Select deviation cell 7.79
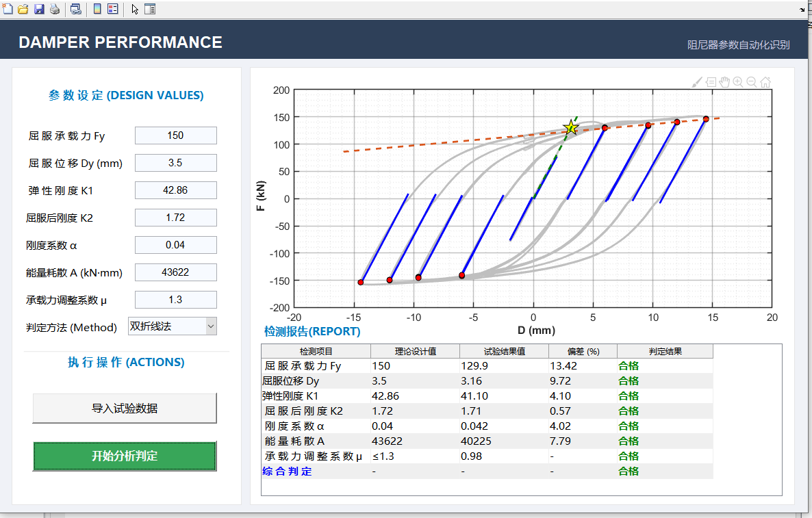The image size is (812, 518). [583, 441]
